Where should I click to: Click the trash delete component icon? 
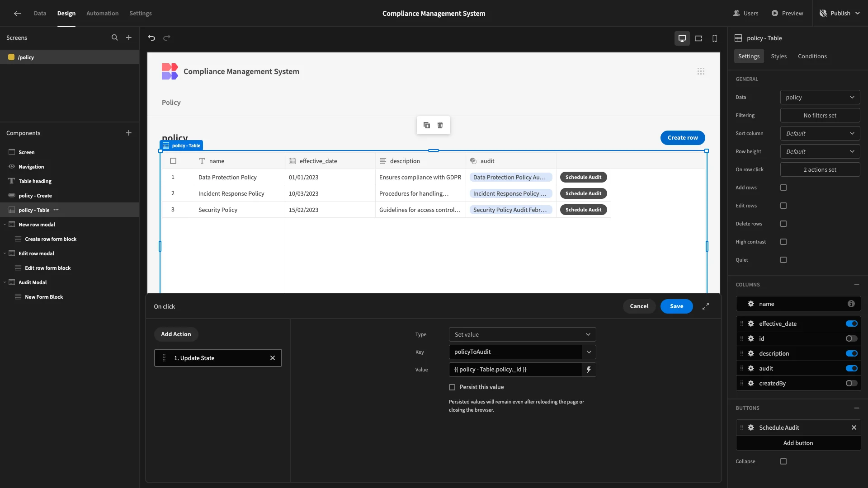point(440,125)
